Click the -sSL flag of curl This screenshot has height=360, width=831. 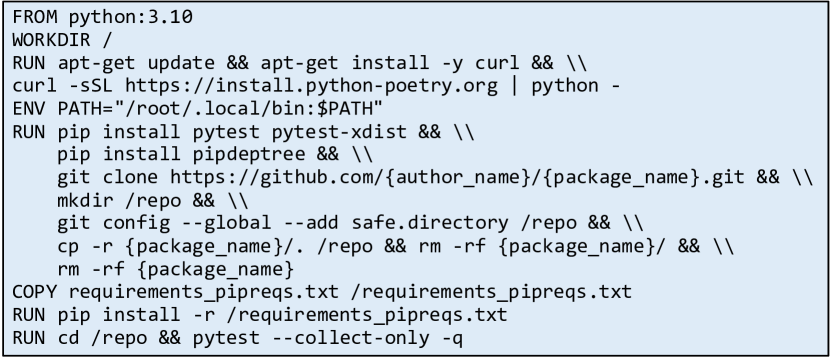(x=91, y=86)
